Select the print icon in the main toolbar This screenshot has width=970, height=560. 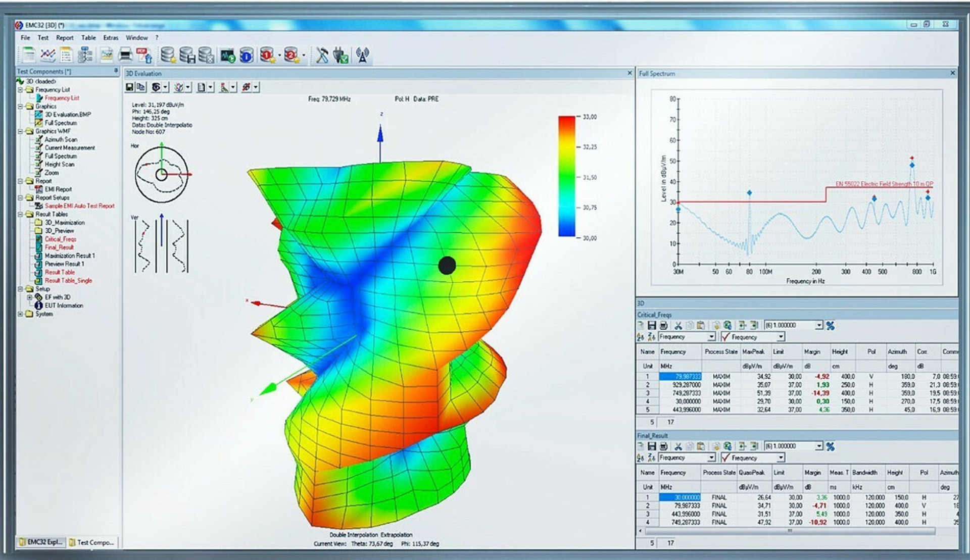tap(125, 55)
